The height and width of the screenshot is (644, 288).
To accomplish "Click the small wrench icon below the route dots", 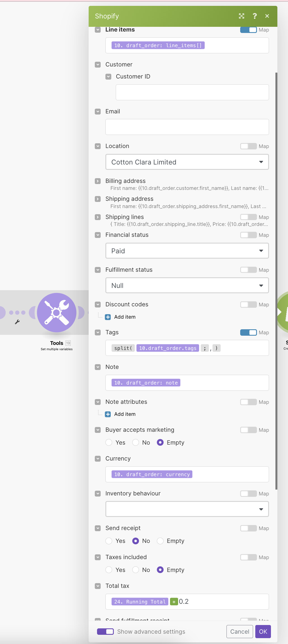I will point(17,322).
